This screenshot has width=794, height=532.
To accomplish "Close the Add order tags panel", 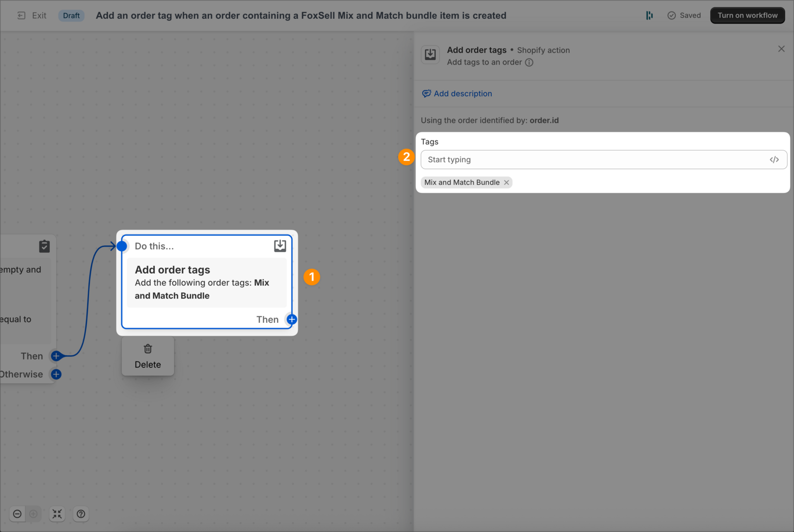I will point(781,49).
